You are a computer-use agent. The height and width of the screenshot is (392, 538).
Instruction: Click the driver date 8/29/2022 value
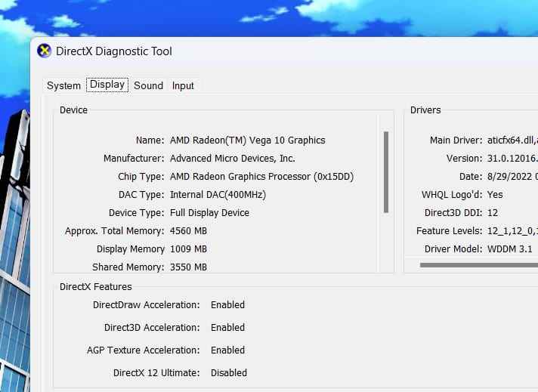click(x=512, y=177)
